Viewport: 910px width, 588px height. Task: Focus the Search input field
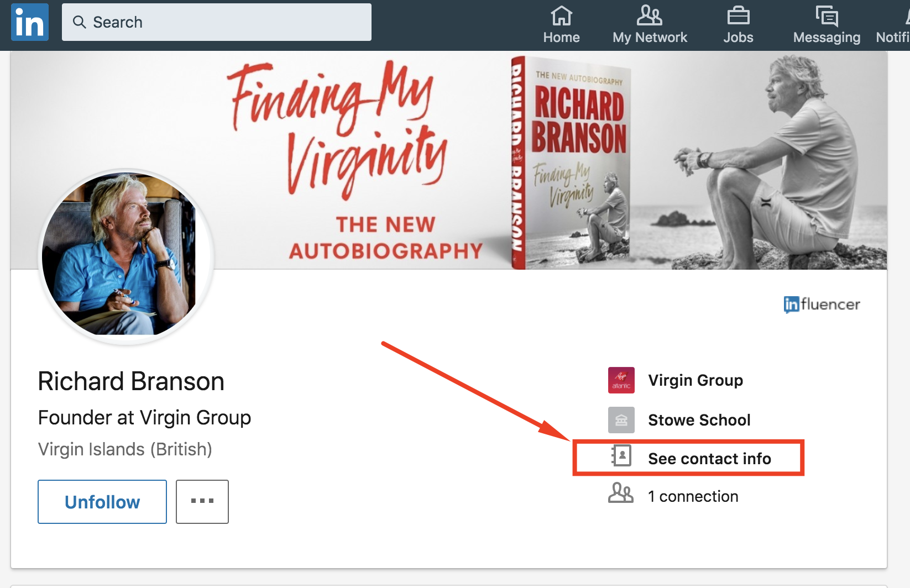[x=217, y=22]
